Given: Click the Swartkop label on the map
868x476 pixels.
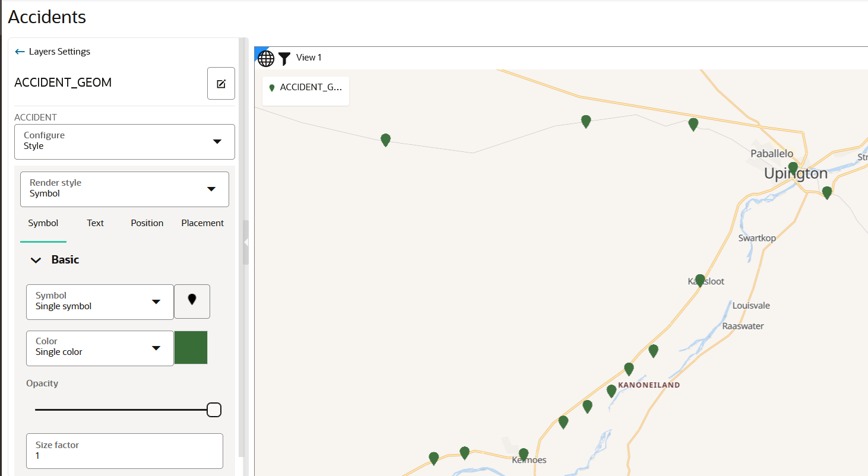Looking at the screenshot, I should pyautogui.click(x=757, y=238).
